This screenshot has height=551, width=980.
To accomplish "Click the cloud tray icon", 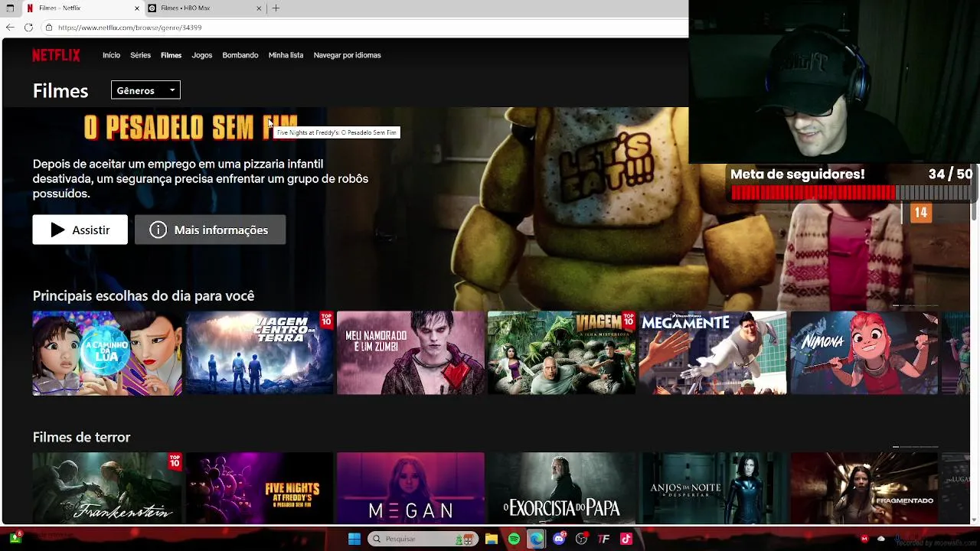I will click(880, 539).
